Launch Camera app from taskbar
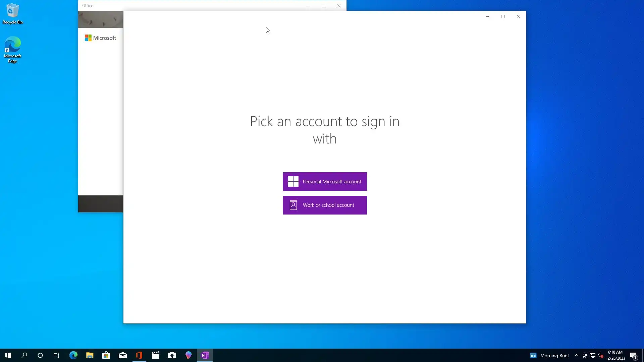Screen dimensions: 644x362 (x=172, y=355)
